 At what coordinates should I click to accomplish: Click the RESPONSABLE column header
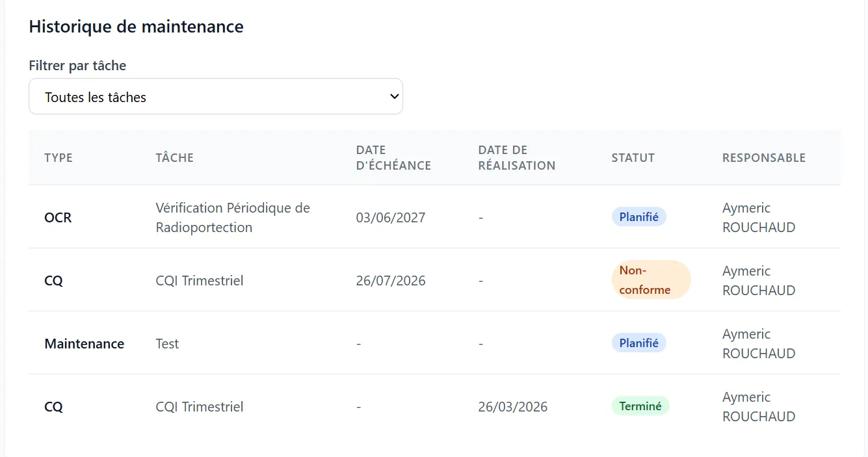coord(764,158)
